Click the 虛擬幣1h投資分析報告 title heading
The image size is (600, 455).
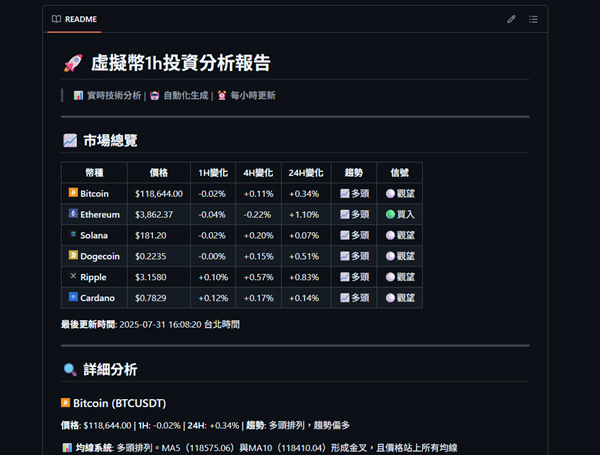[x=181, y=63]
